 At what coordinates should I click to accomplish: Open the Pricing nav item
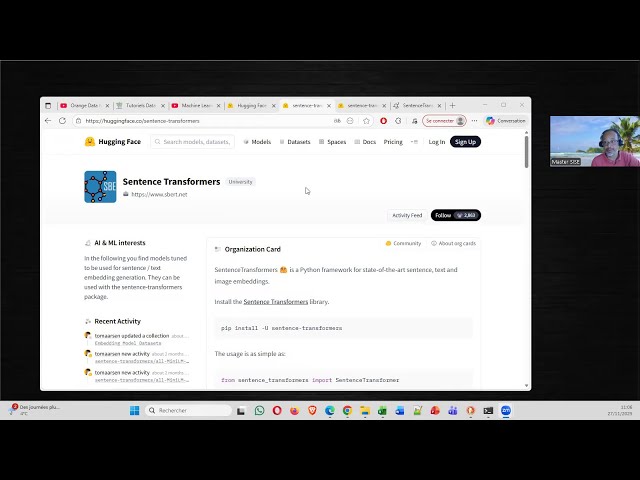pyautogui.click(x=393, y=142)
